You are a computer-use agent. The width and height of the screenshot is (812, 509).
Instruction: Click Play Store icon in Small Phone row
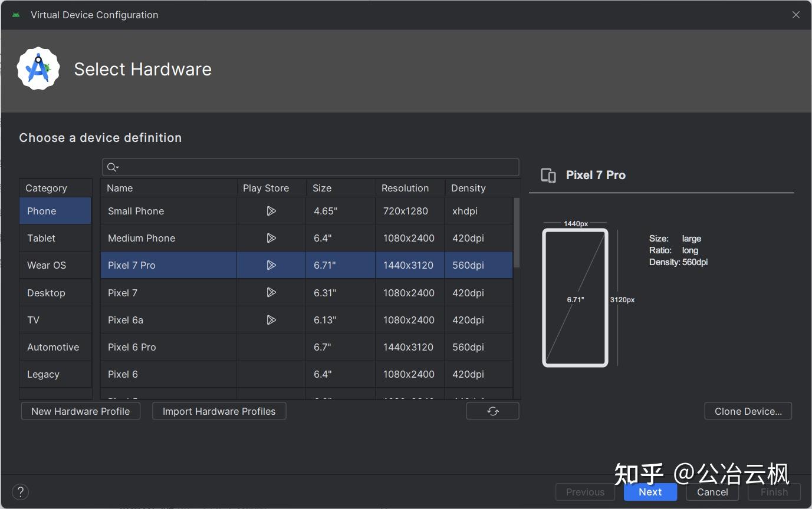[x=271, y=211]
